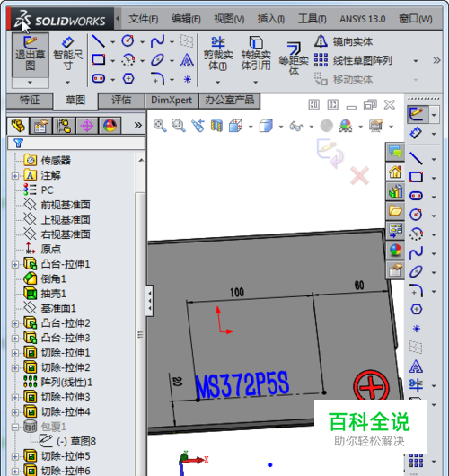This screenshot has width=449, height=476.
Task: Select the Circle tool in the ribbon
Action: pos(128,40)
